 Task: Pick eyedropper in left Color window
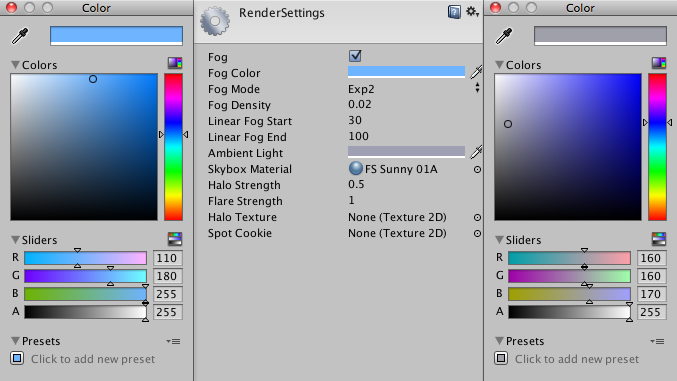19,36
